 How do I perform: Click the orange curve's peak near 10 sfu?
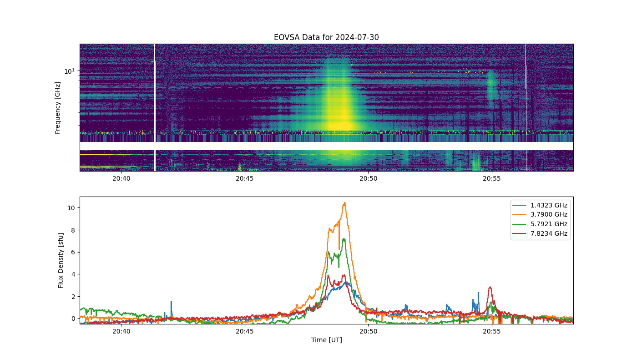pos(345,203)
